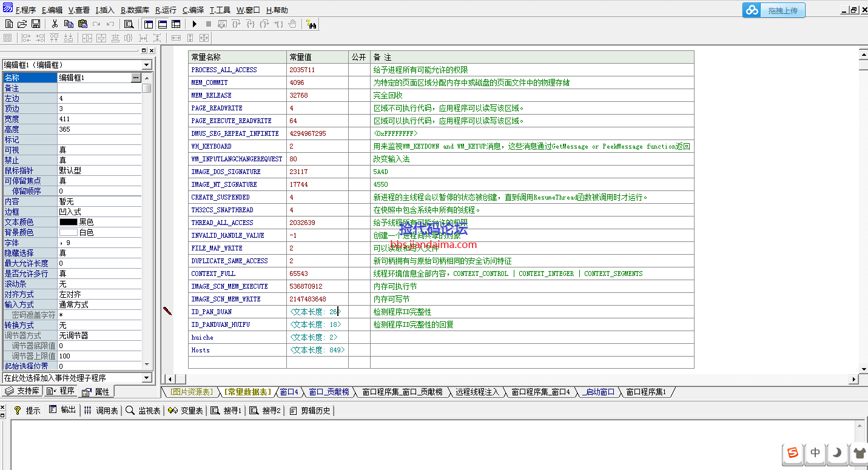The height and width of the screenshot is (470, 868).
Task: Switch to the 窗口_贡献榜 tab
Action: tap(329, 392)
